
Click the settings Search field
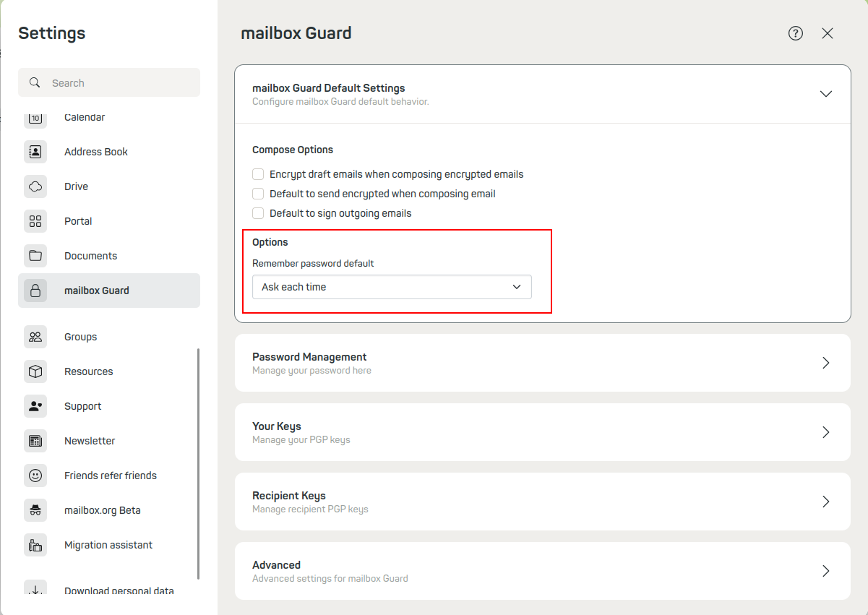[108, 82]
